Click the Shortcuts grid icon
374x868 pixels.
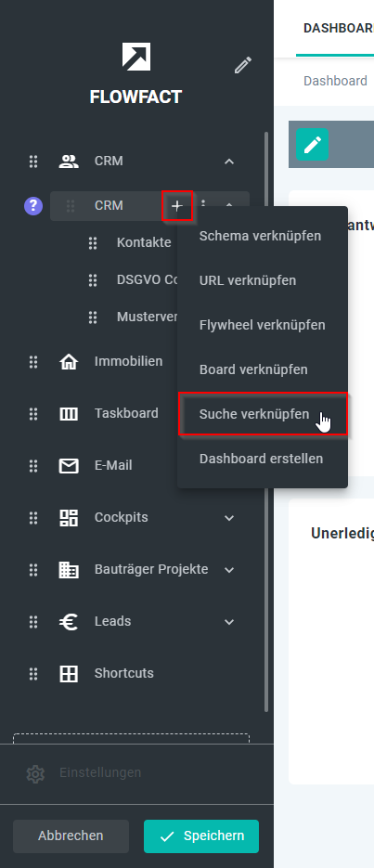point(69,674)
